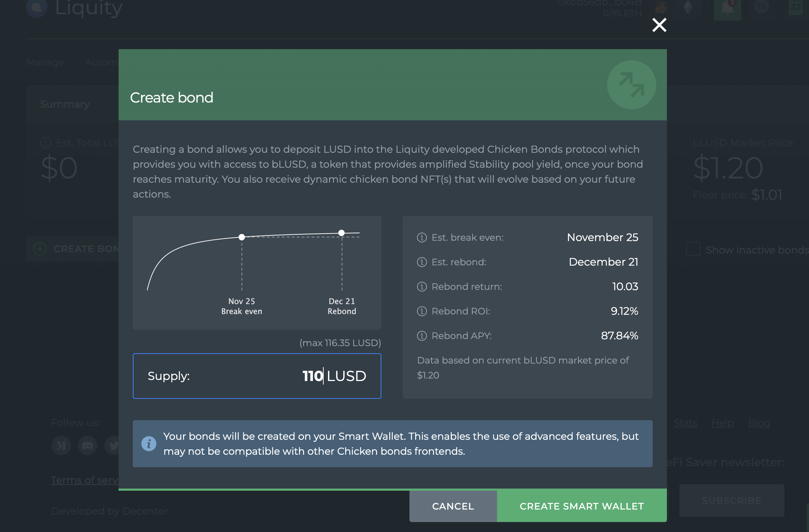Expand the Summary section

point(65,103)
